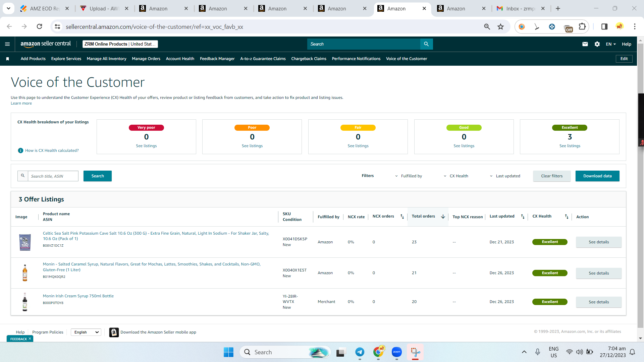The image size is (644, 362).
Task: Close the FEEDBACK tab with its X
Action: coord(30,339)
